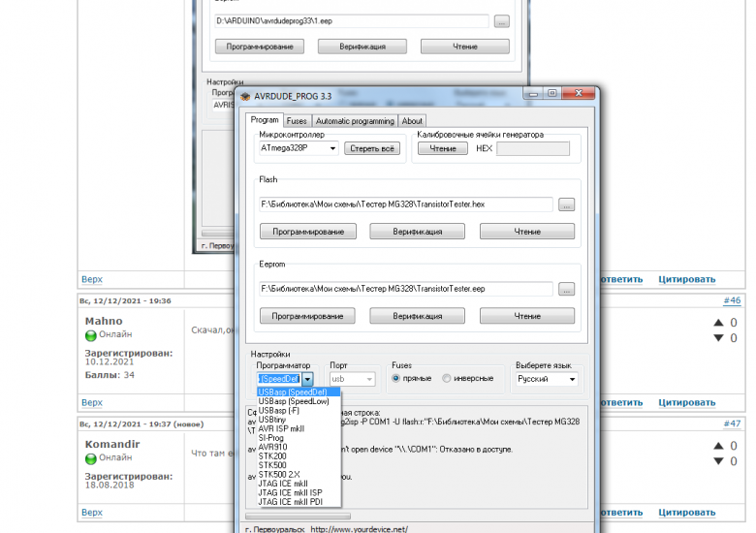This screenshot has height=533, width=756.
Task: Switch to the Fuses tab
Action: [x=297, y=121]
